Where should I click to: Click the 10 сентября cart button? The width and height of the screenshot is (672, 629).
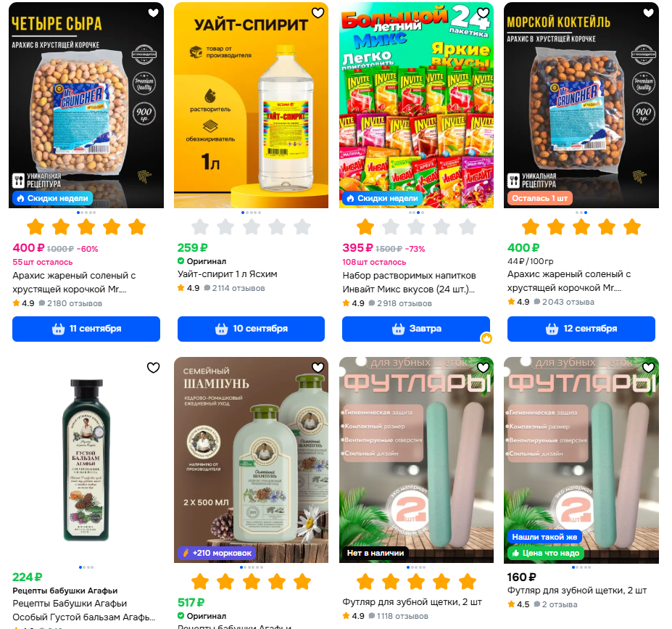[251, 329]
